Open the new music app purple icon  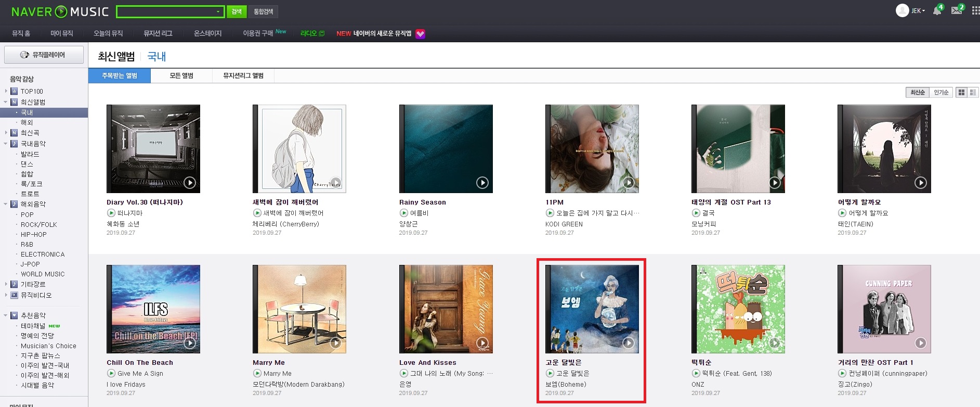(x=420, y=34)
